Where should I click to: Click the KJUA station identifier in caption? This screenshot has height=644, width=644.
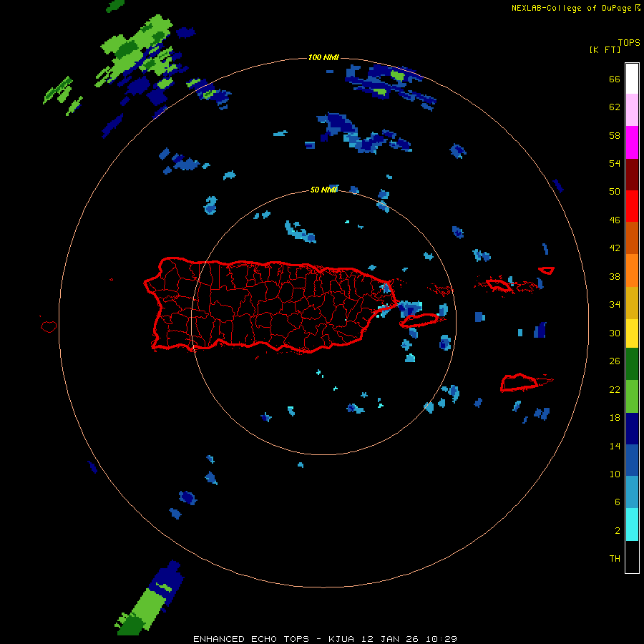click(343, 639)
